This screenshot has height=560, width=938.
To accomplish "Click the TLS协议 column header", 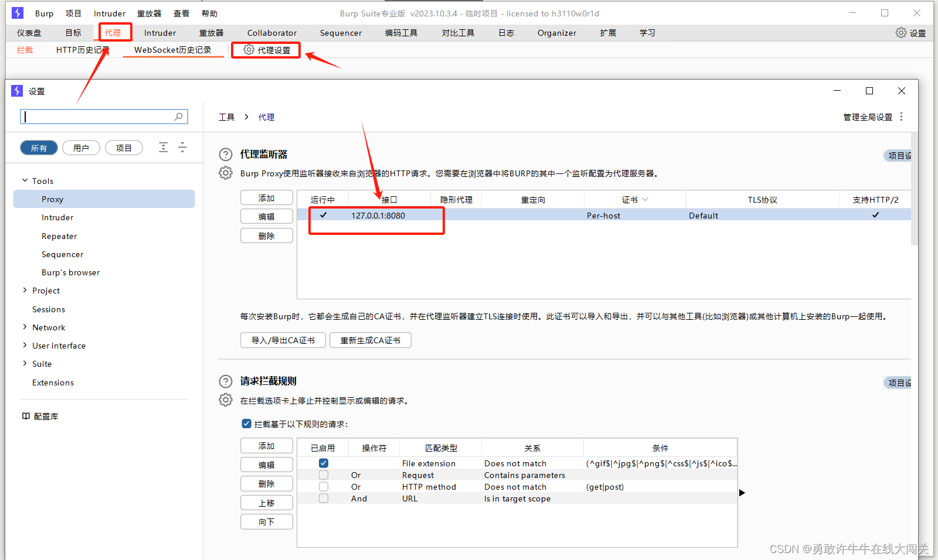I will [762, 200].
